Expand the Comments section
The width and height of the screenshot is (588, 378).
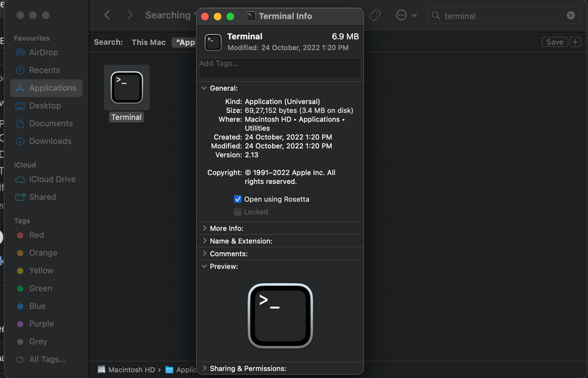click(x=204, y=254)
